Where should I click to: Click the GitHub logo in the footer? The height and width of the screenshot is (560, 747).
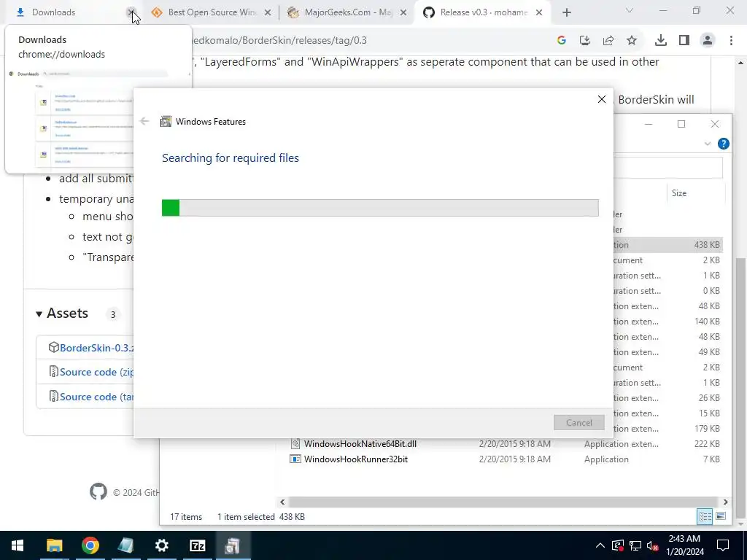(98, 491)
